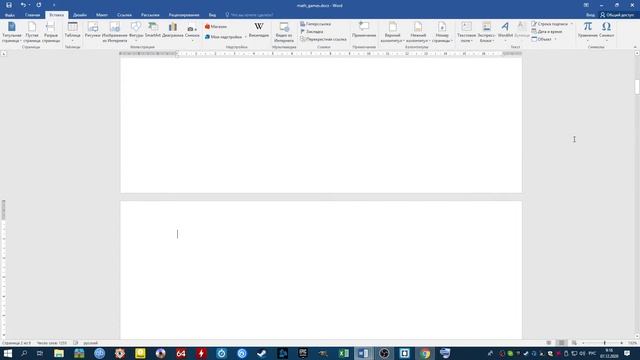Open ribbon display options icon
Viewport: 640px width, 360px height.
pos(586,5)
